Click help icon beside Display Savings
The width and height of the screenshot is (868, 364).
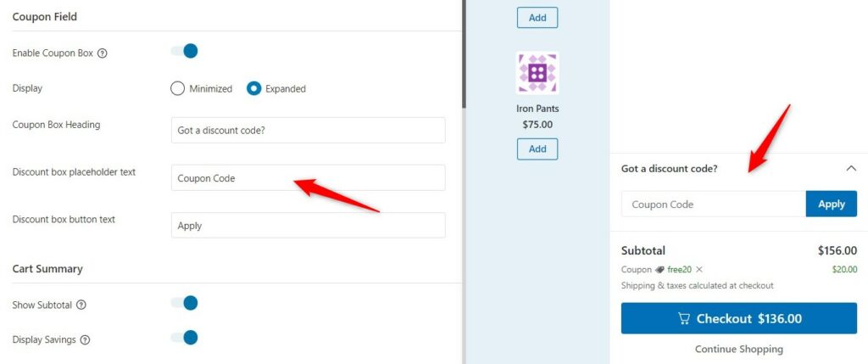coord(85,339)
